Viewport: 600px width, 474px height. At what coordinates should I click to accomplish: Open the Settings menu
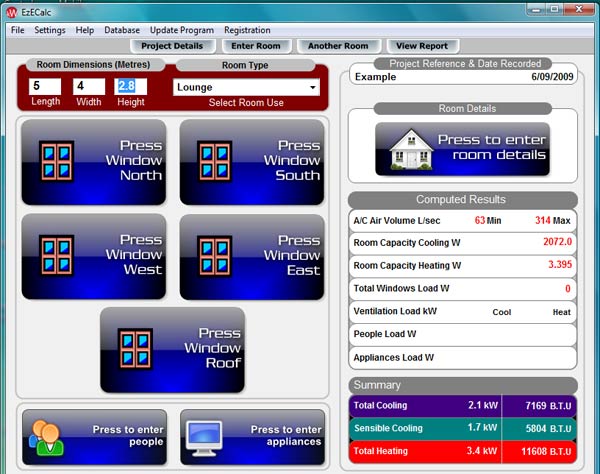pyautogui.click(x=49, y=30)
